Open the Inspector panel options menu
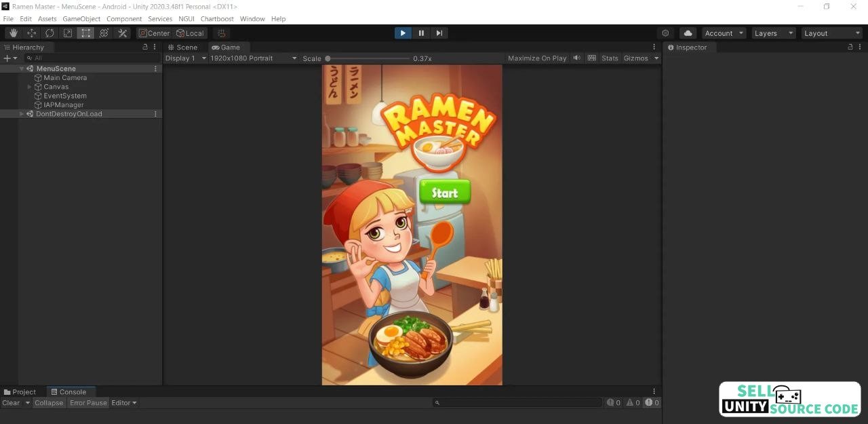Viewport: 868px width, 424px height. tap(861, 47)
